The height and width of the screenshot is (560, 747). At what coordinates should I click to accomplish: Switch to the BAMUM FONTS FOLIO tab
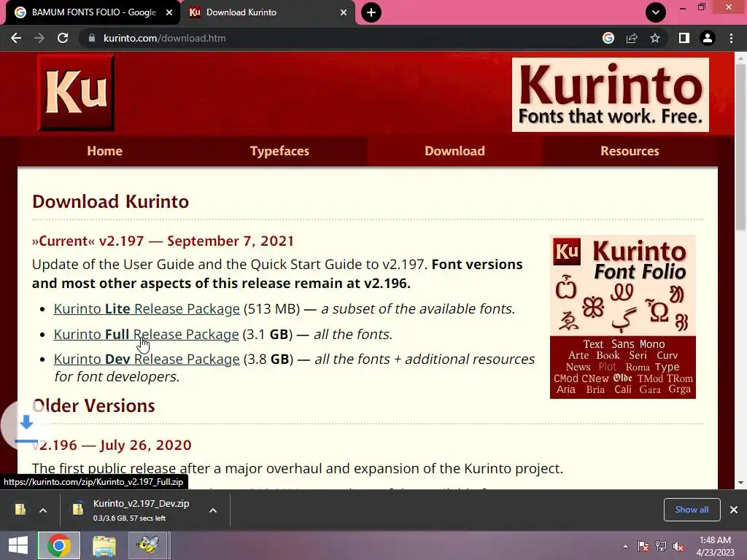coord(93,12)
